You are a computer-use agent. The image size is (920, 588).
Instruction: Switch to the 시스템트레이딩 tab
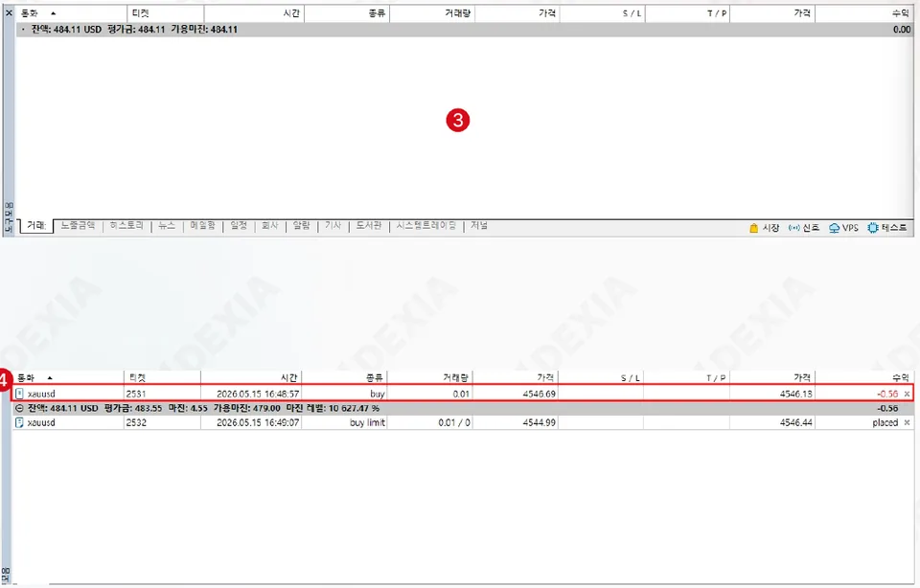426,226
